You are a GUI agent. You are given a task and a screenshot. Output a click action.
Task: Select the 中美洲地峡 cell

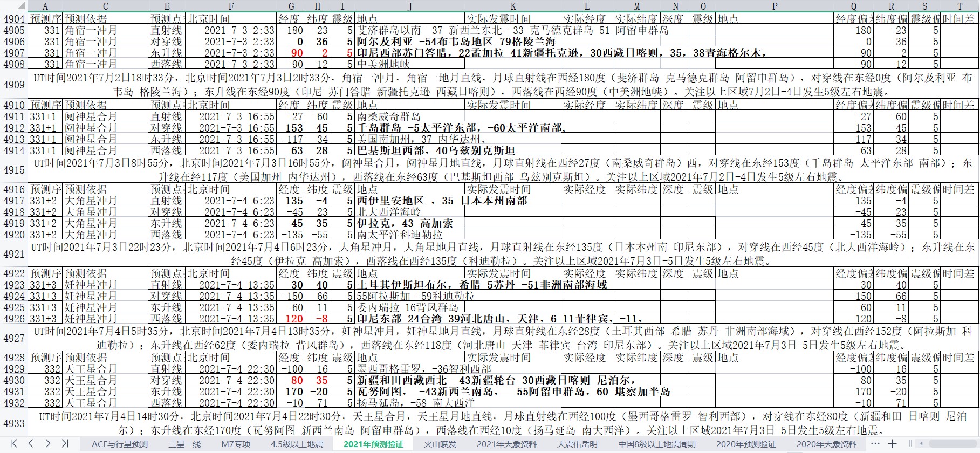tap(409, 64)
